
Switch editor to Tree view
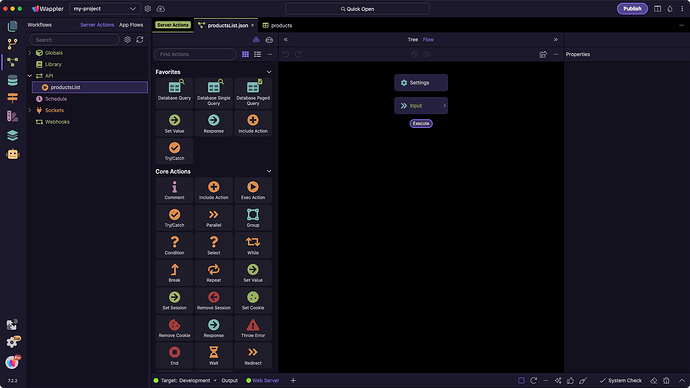click(x=413, y=40)
